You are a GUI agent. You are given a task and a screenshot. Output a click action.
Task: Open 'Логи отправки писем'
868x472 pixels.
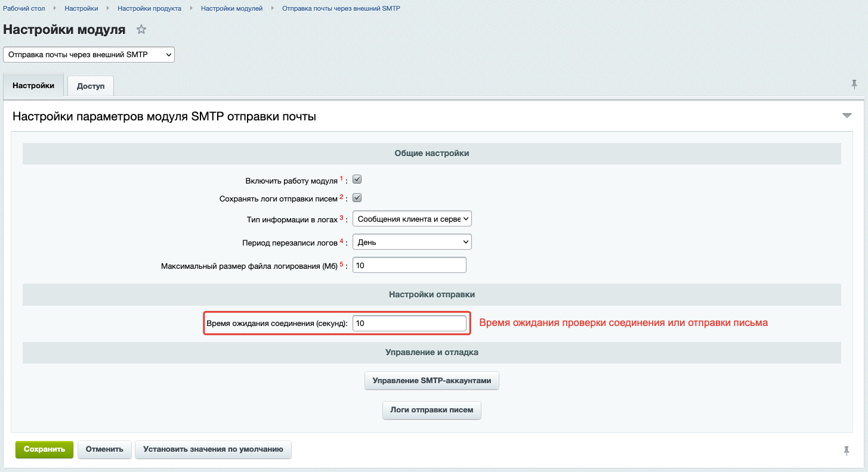point(431,410)
